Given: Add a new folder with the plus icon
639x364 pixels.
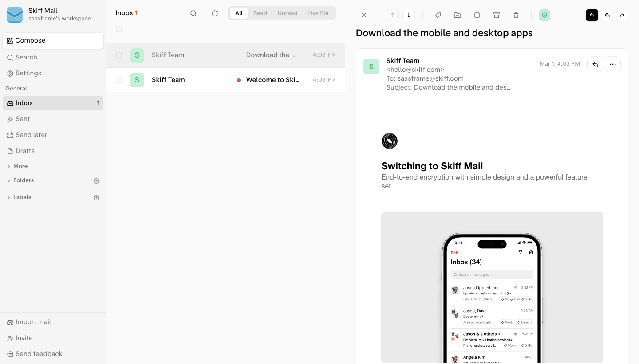Looking at the screenshot, I should tap(96, 181).
